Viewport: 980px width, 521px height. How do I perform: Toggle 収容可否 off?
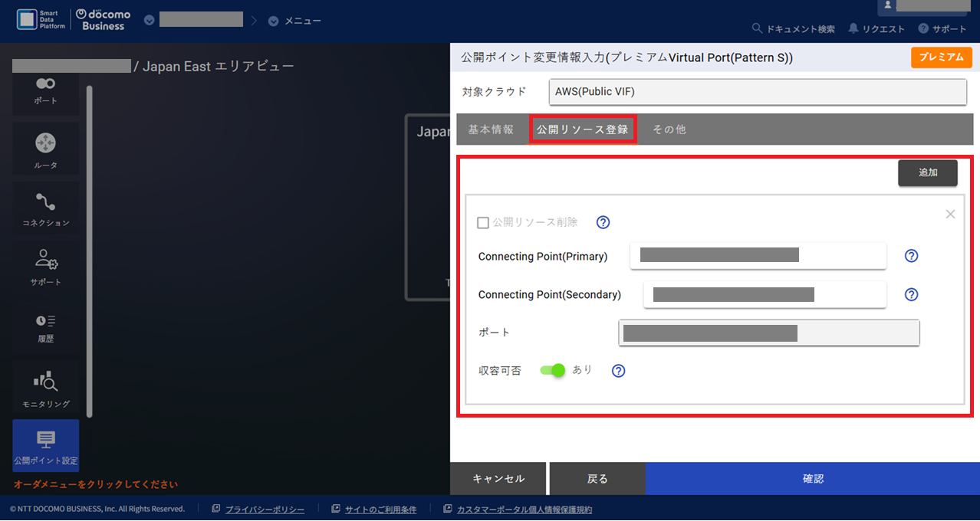pos(553,370)
